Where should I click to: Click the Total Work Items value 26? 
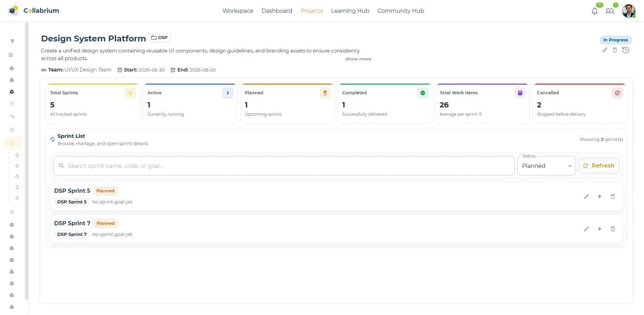[x=444, y=105]
